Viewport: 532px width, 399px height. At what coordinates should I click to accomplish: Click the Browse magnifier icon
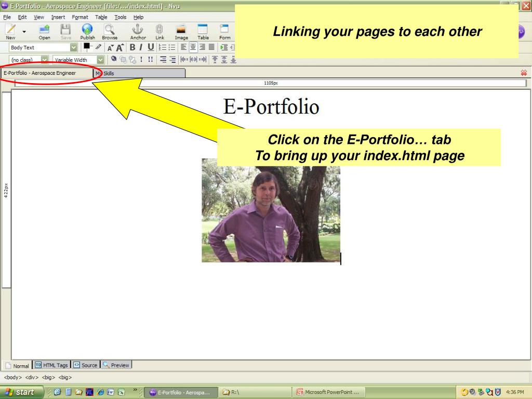coord(110,32)
